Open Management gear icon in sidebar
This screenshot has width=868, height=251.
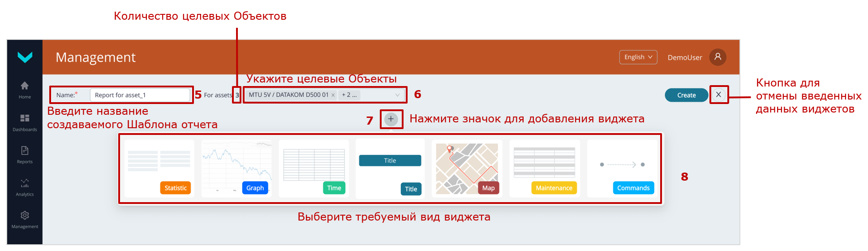[25, 216]
